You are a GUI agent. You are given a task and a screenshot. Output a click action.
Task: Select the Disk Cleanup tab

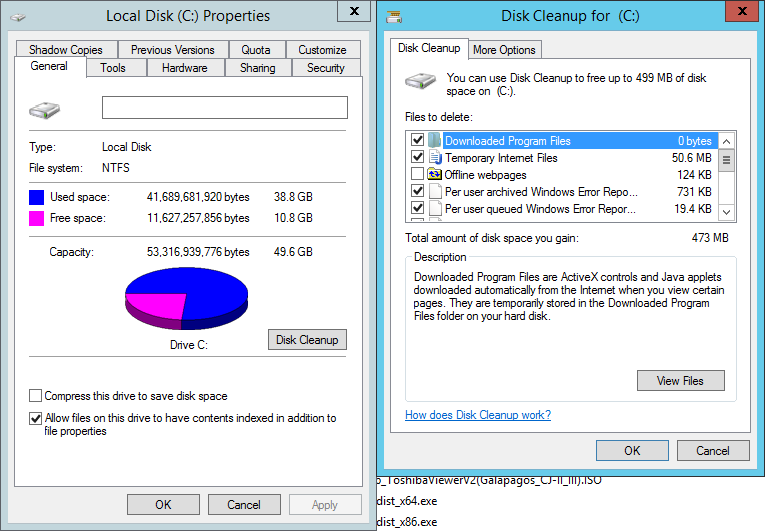[429, 48]
